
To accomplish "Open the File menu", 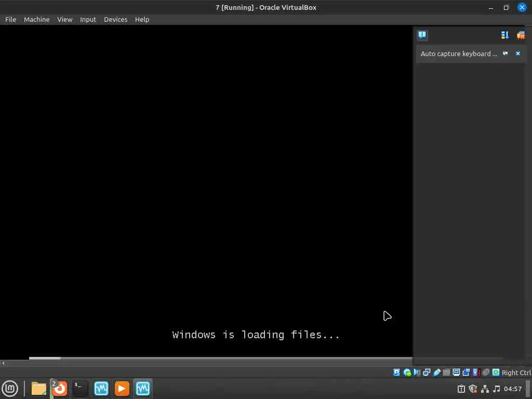I will pos(10,20).
